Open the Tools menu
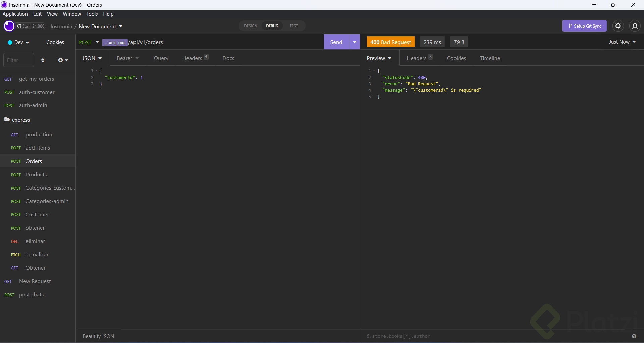 pos(92,14)
